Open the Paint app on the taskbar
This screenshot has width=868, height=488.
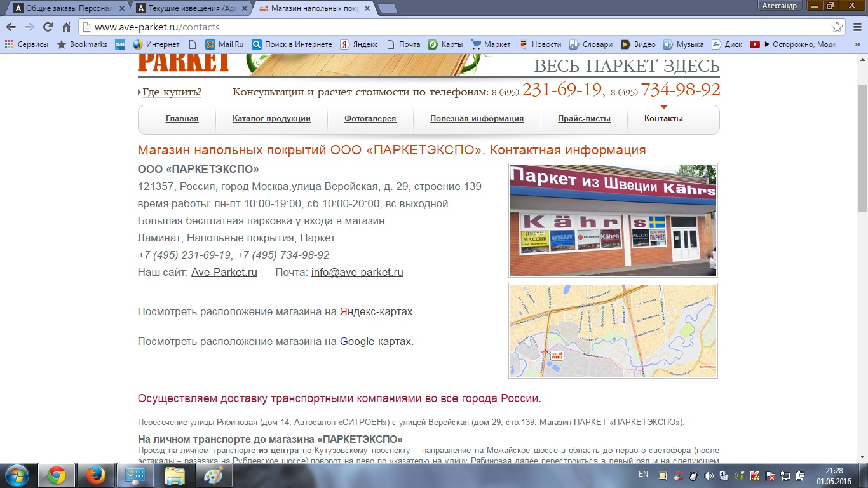click(214, 475)
